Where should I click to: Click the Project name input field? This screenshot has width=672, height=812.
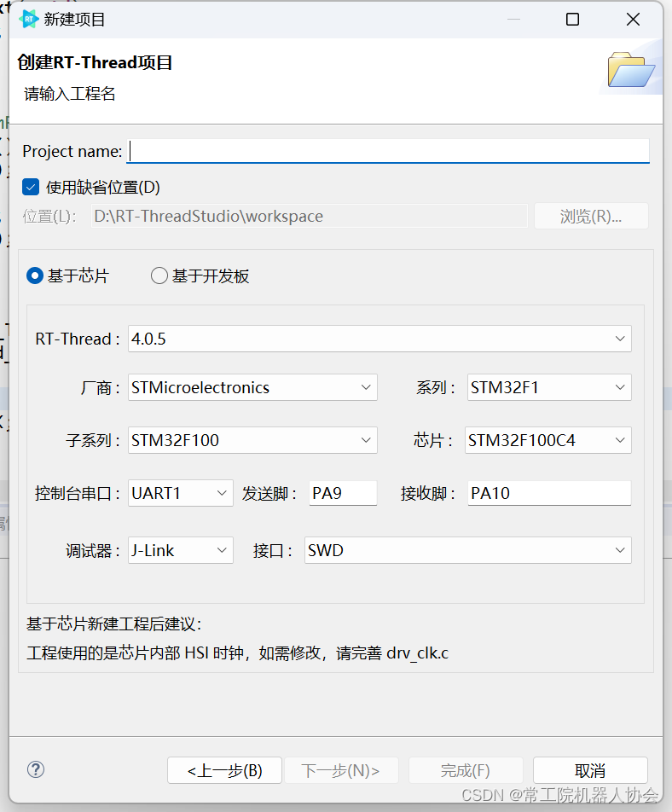[x=388, y=151]
